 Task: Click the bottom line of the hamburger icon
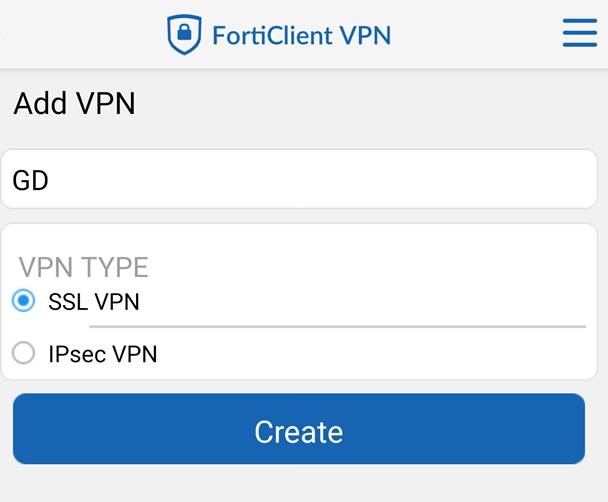(x=580, y=45)
